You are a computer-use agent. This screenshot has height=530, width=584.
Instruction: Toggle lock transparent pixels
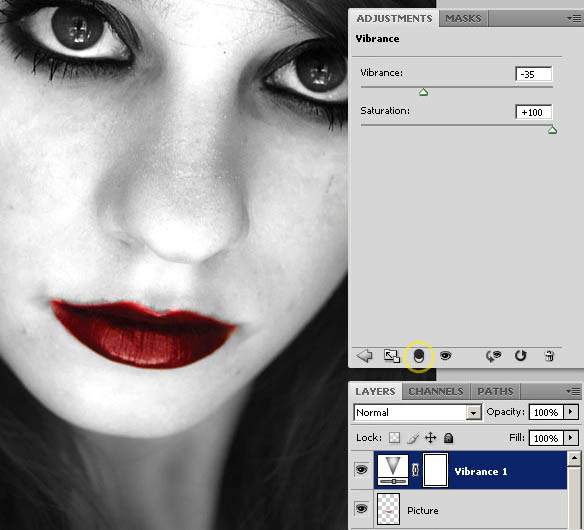click(394, 438)
